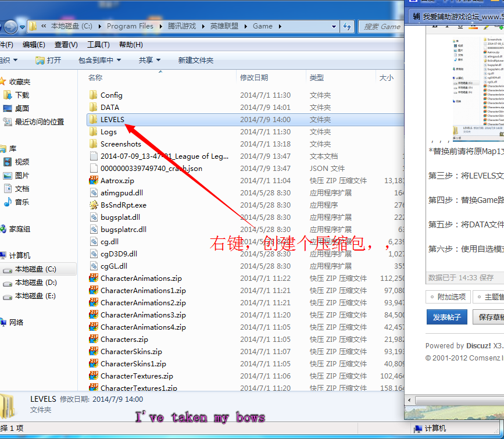
Task: Click the 搜索 Game search box
Action: 381,27
